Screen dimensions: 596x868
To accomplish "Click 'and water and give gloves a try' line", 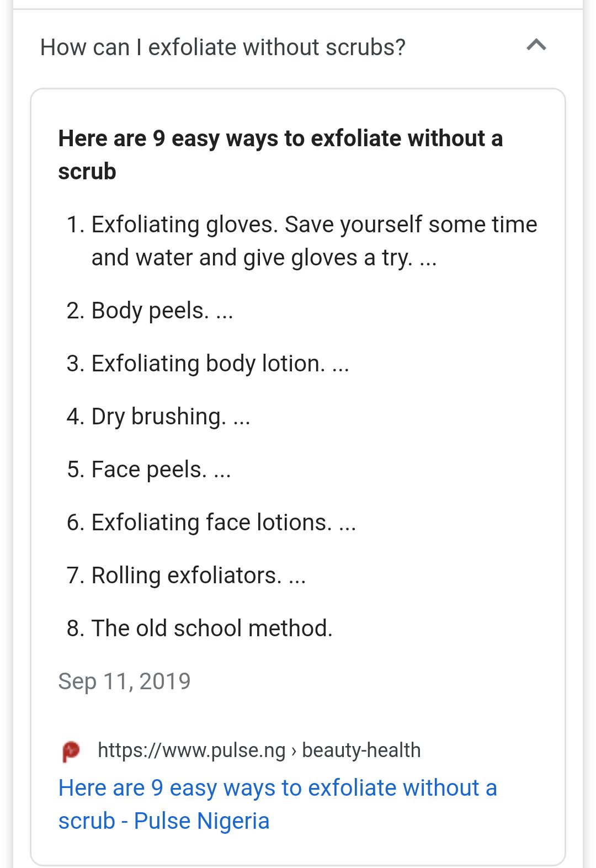I will (x=252, y=258).
